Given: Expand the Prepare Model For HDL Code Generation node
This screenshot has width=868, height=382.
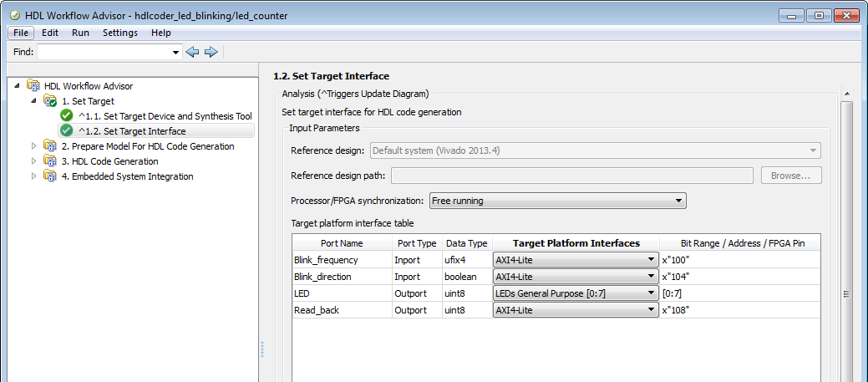Looking at the screenshot, I should click(x=34, y=146).
